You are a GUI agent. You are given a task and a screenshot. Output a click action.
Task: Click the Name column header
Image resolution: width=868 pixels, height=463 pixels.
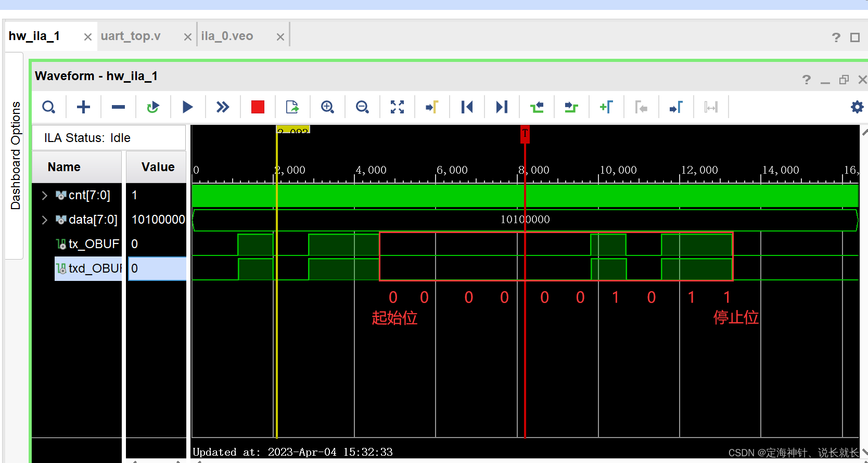(x=76, y=167)
